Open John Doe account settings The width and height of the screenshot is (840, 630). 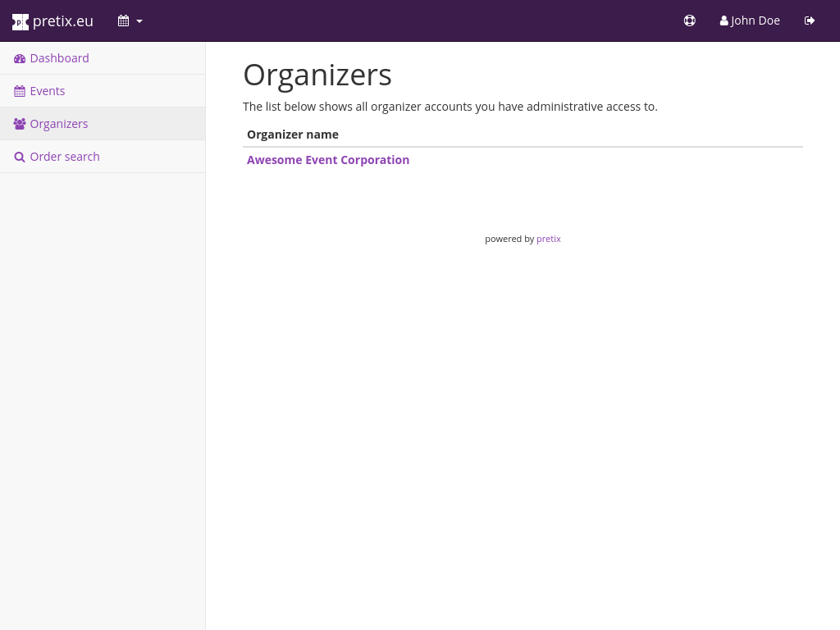(750, 21)
